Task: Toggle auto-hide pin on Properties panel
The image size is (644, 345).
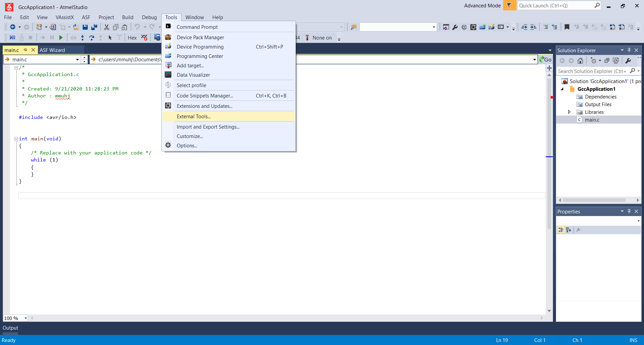Action: point(629,211)
